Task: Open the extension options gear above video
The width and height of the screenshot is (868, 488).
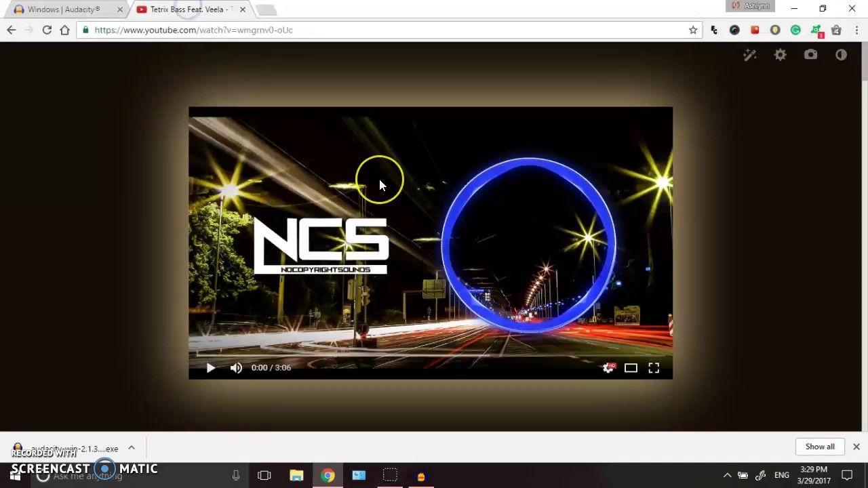Action: (x=781, y=55)
